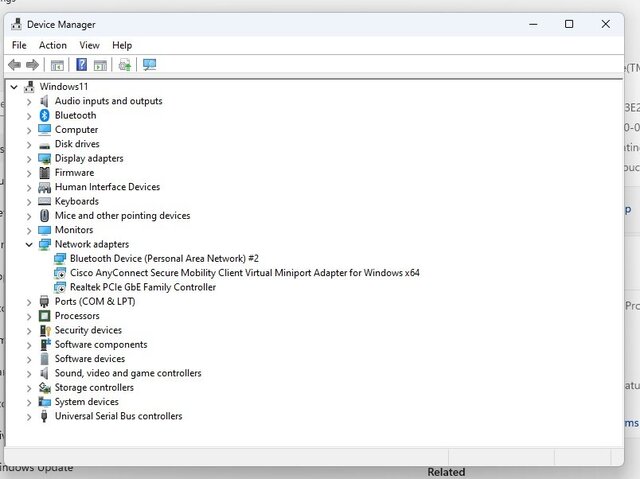Expand the Display adapters category
Screen dimensions: 640x479
pos(29,158)
